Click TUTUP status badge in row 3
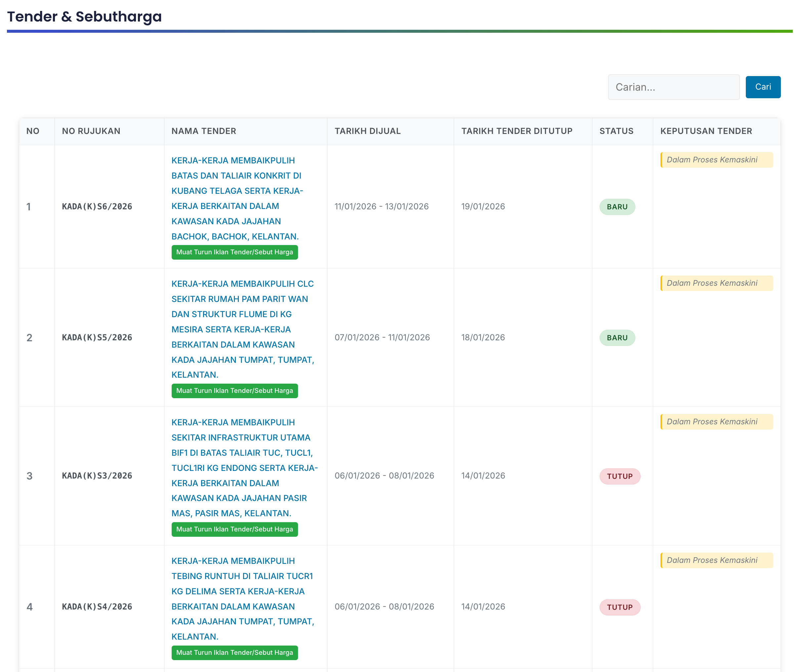 [619, 476]
